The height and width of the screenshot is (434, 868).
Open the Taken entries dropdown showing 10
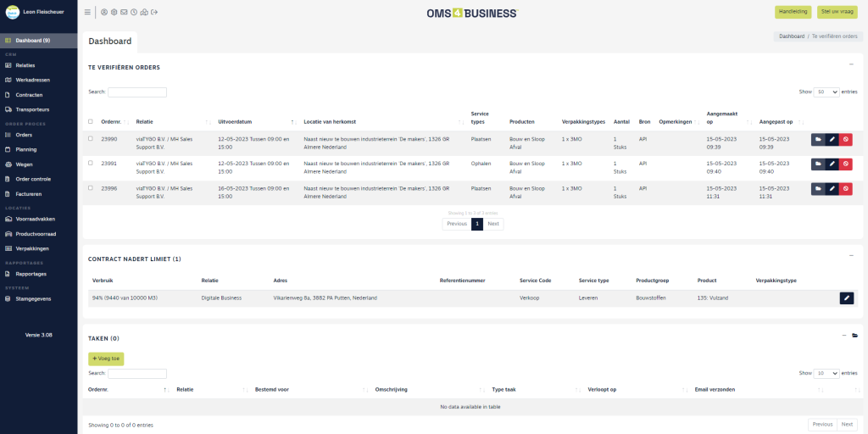click(x=826, y=373)
